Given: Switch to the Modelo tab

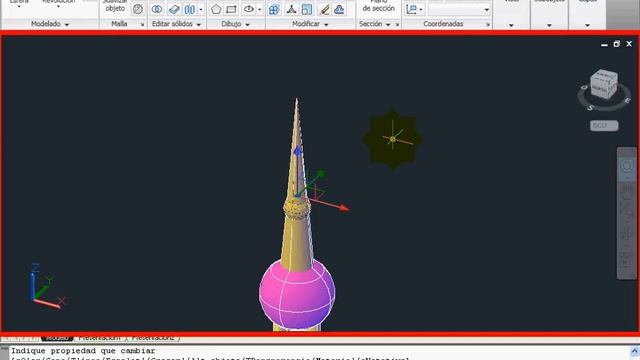Looking at the screenshot, I should click(x=57, y=338).
